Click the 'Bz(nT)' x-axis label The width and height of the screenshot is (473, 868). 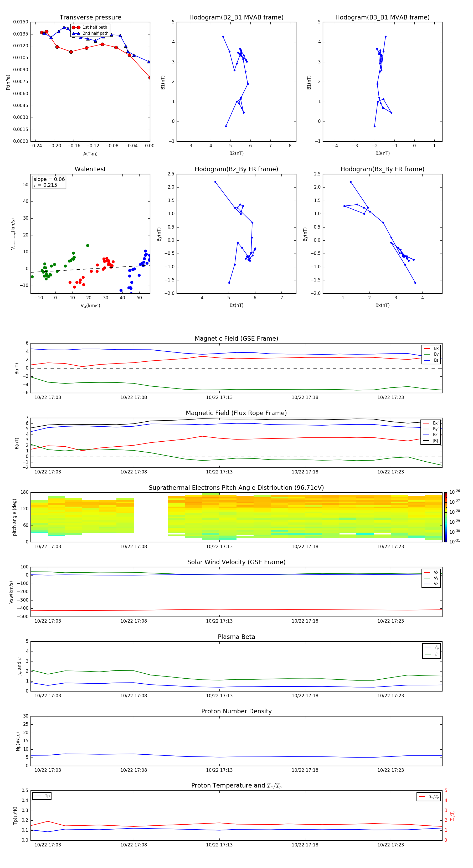coord(236,305)
